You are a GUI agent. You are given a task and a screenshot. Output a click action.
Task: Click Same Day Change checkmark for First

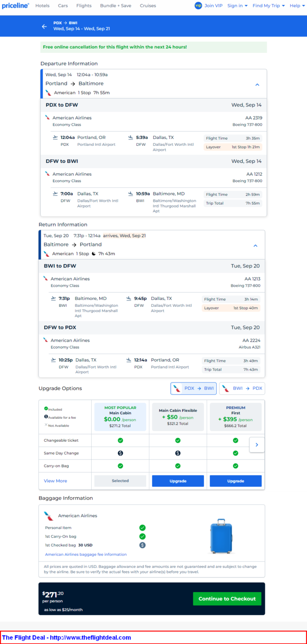[236, 453]
